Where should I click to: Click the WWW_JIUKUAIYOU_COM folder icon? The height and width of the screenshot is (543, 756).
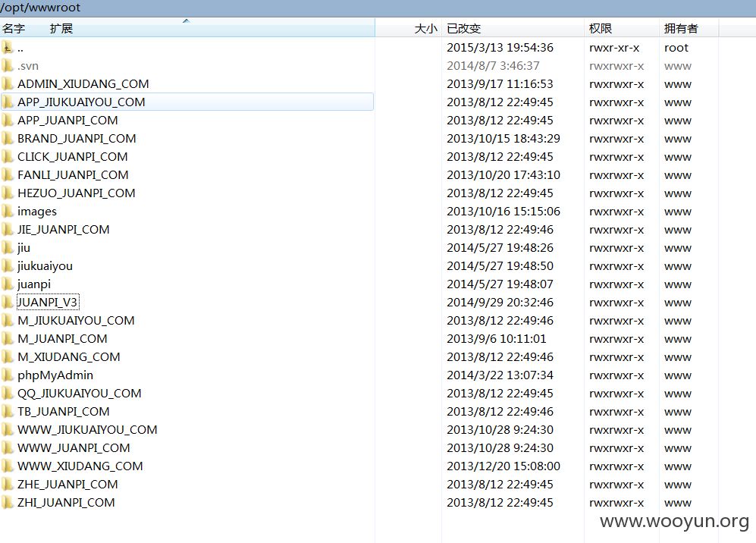click(8, 430)
